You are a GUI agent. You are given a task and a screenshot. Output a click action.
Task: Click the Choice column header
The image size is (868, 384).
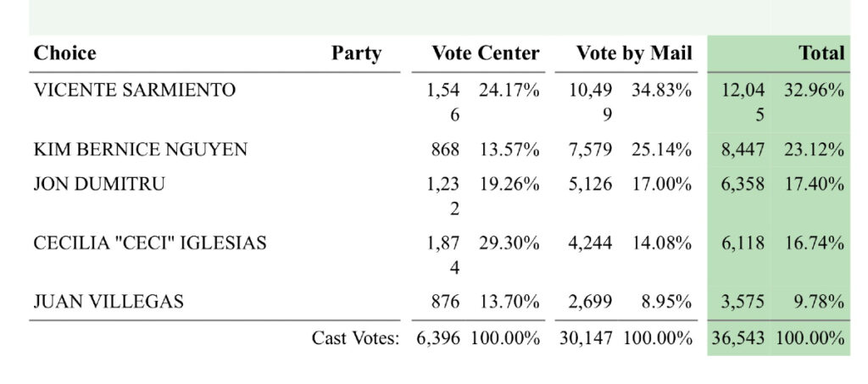click(x=64, y=53)
